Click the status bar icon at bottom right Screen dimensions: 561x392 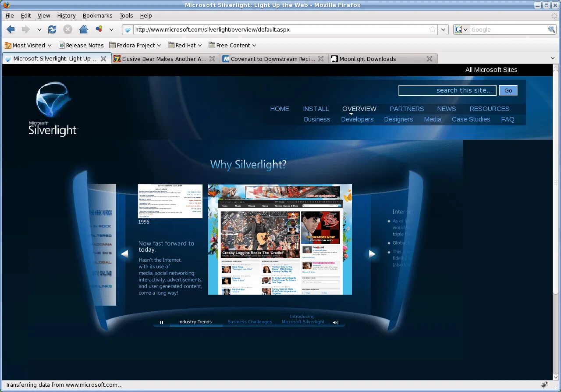[x=544, y=385]
